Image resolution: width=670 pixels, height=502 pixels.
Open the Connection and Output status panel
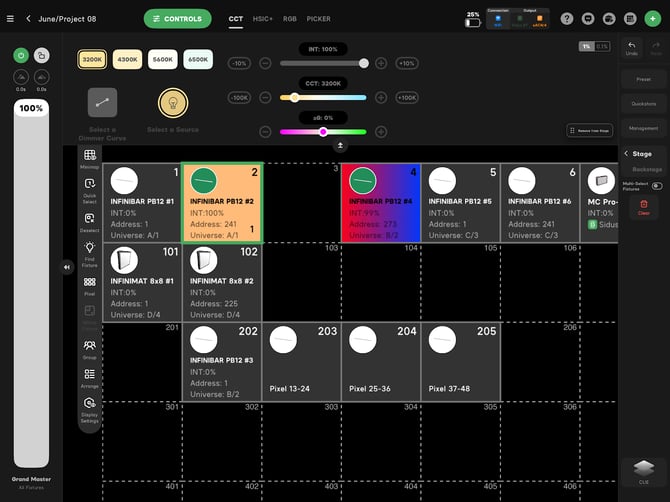click(x=518, y=19)
